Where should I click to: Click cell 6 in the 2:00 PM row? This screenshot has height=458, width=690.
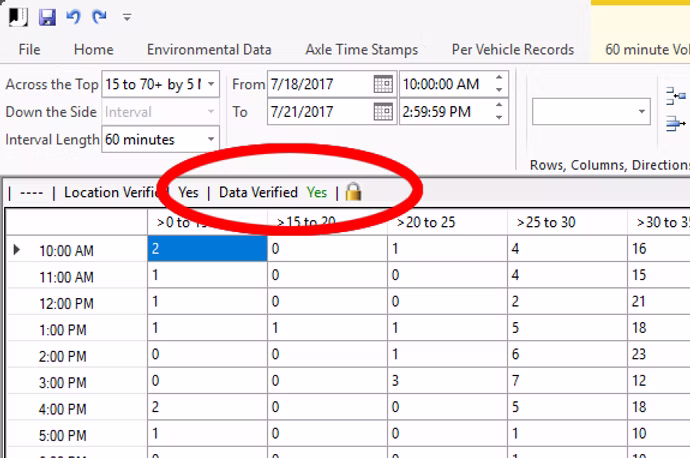(567, 354)
